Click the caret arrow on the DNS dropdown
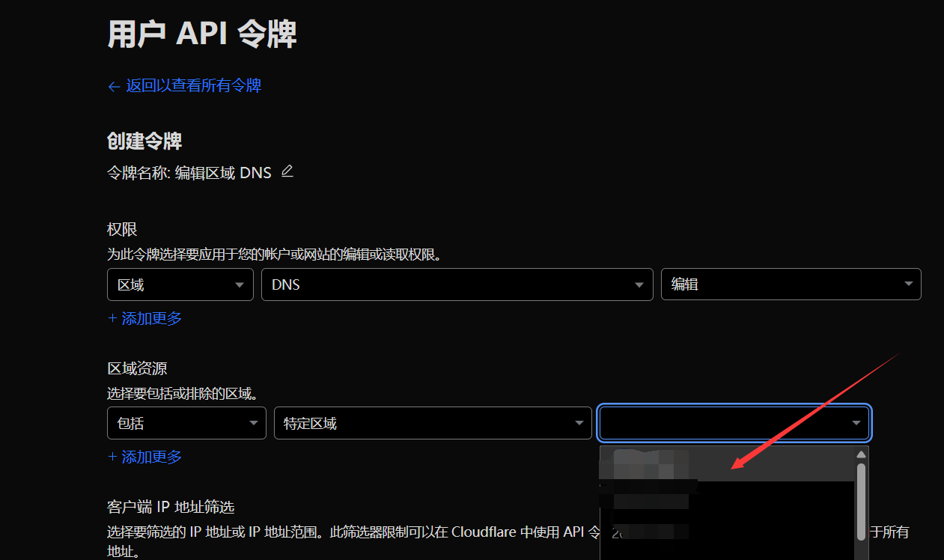The height and width of the screenshot is (560, 944). (x=639, y=285)
